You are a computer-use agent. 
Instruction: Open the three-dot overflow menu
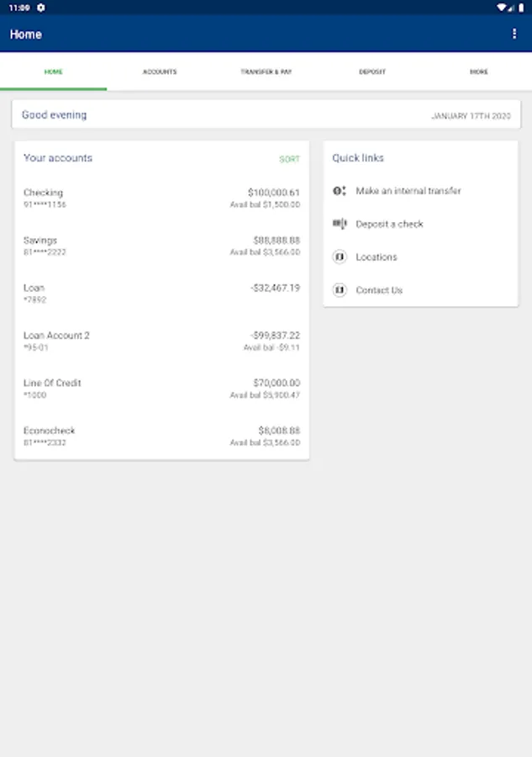click(514, 34)
